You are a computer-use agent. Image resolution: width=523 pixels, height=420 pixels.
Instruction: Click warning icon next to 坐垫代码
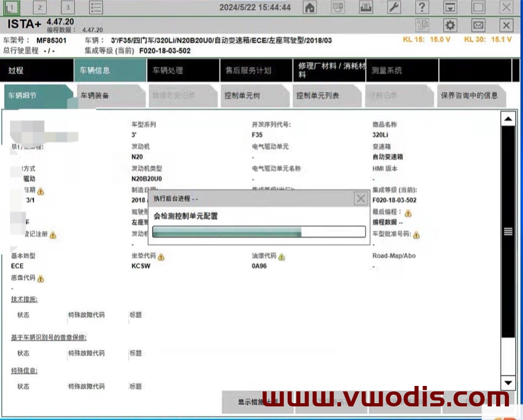click(161, 257)
